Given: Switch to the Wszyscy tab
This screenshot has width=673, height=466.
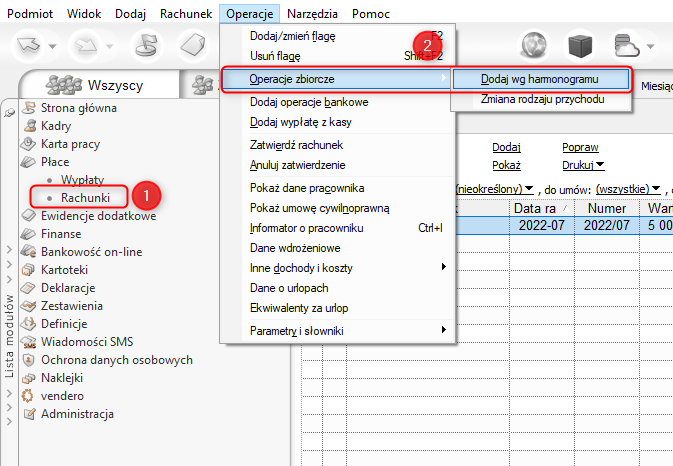Looking at the screenshot, I should (99, 85).
